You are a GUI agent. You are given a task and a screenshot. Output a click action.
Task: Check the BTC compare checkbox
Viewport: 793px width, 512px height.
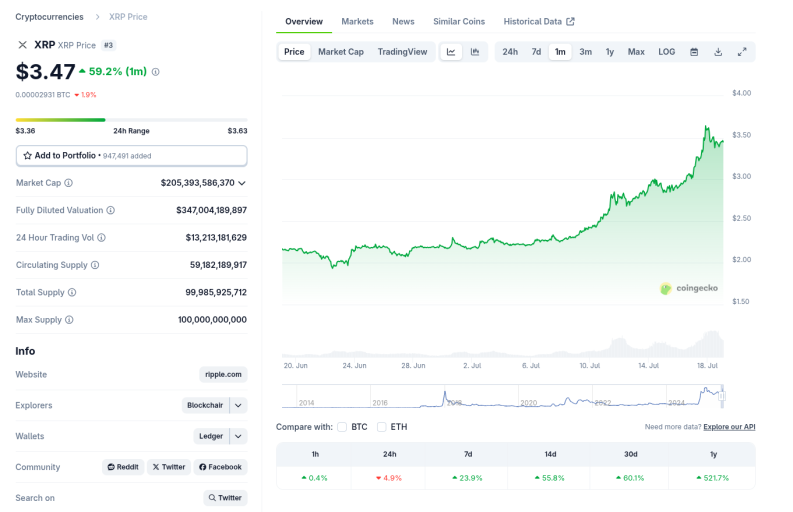[x=342, y=427]
